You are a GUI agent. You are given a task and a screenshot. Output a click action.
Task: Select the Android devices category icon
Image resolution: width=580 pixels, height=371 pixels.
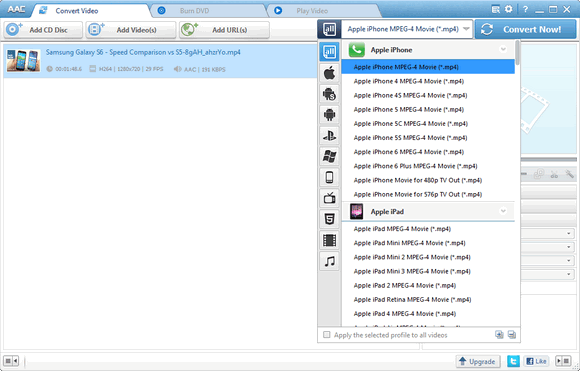(x=329, y=115)
